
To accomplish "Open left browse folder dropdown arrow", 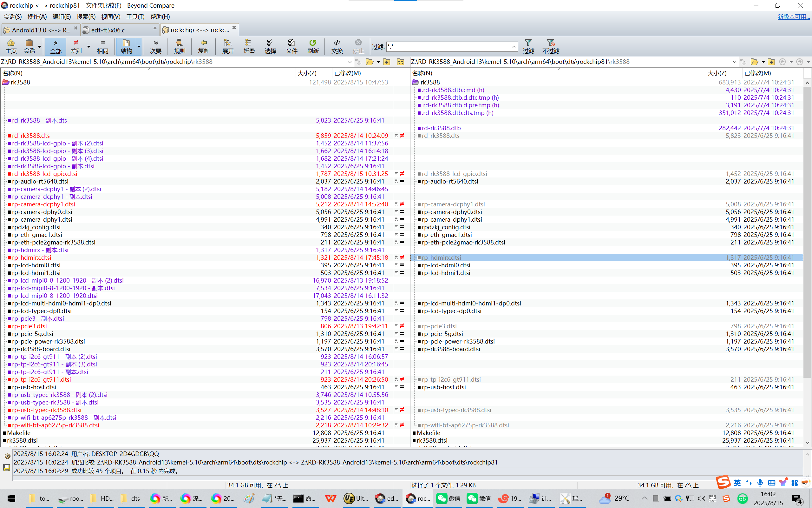I will click(x=378, y=62).
